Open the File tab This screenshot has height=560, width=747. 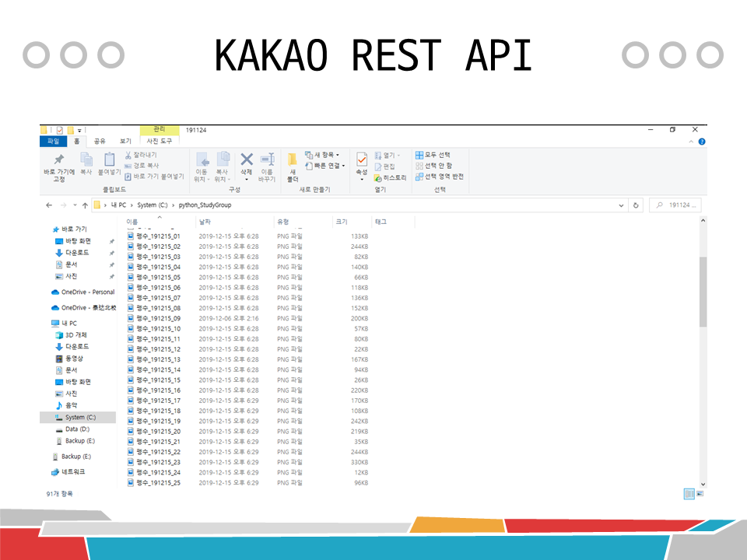(x=54, y=142)
